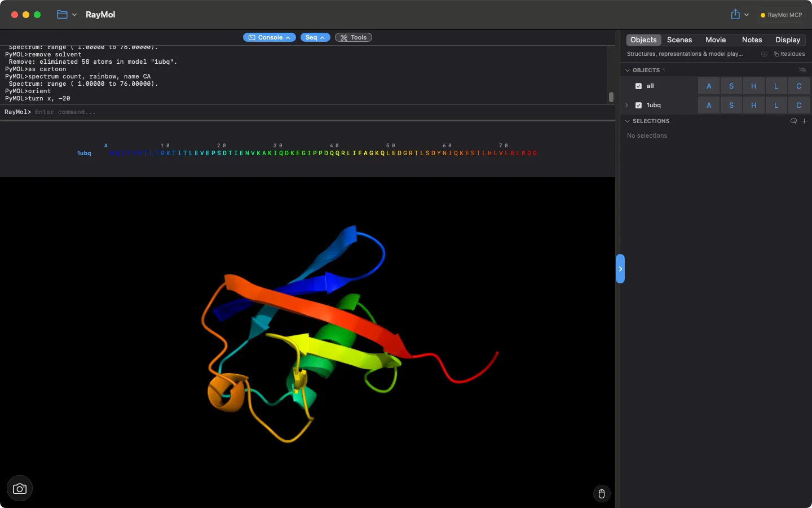Viewport: 812px width, 508px height.
Task: Expand the 1ubq object tree row
Action: pyautogui.click(x=626, y=105)
